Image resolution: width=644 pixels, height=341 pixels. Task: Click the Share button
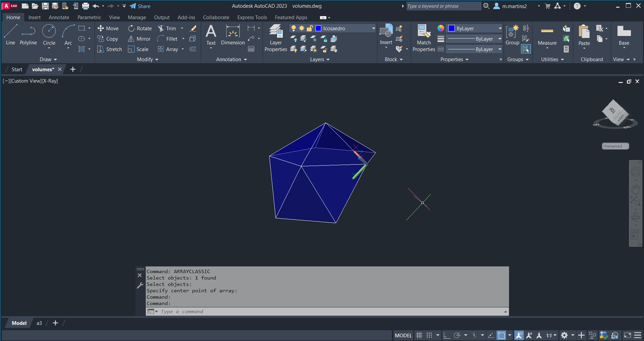click(x=140, y=6)
